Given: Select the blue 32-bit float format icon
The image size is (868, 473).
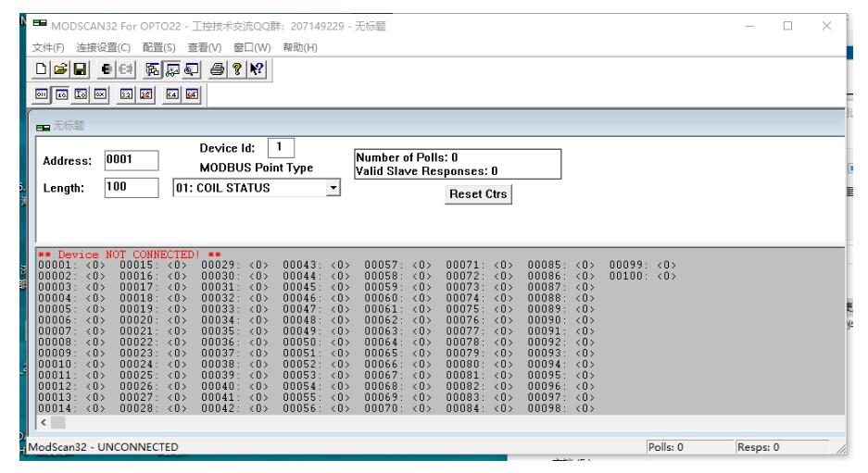Looking at the screenshot, I should (x=126, y=94).
